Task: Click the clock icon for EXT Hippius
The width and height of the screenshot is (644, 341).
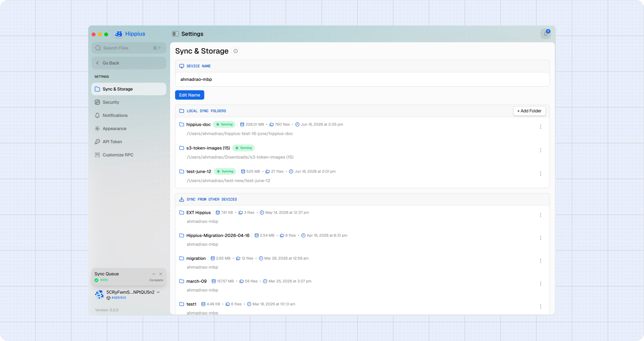Action: 262,212
